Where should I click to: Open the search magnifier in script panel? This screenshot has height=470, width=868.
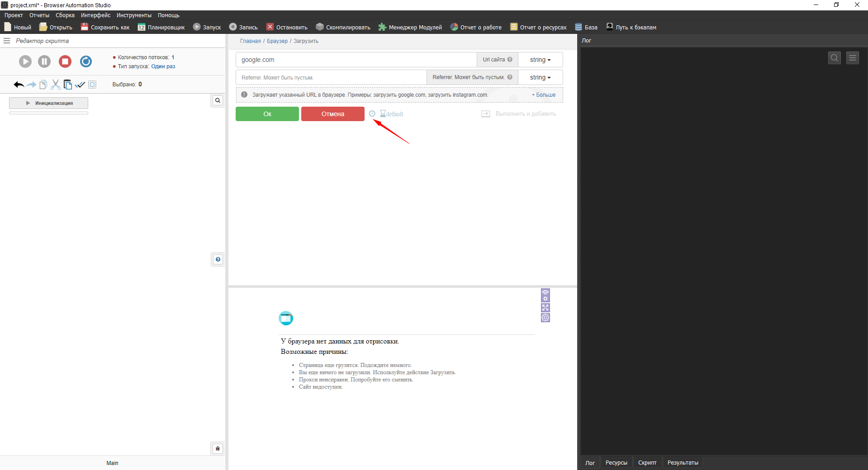(x=218, y=100)
